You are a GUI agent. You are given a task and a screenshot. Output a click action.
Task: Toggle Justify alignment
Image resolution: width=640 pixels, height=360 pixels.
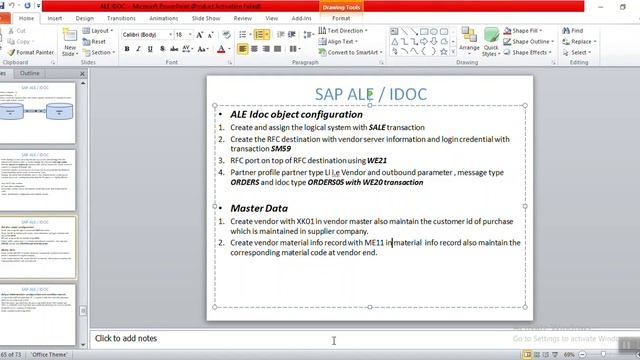[x=278, y=49]
